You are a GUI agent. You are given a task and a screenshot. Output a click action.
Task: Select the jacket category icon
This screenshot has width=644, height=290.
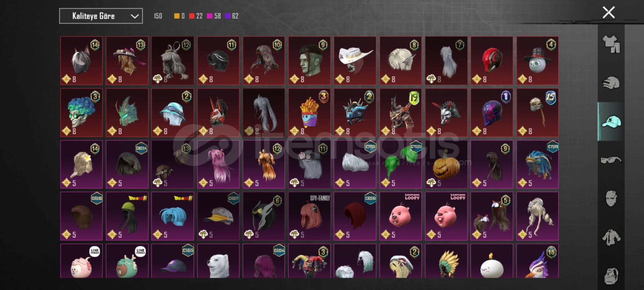[x=611, y=237]
